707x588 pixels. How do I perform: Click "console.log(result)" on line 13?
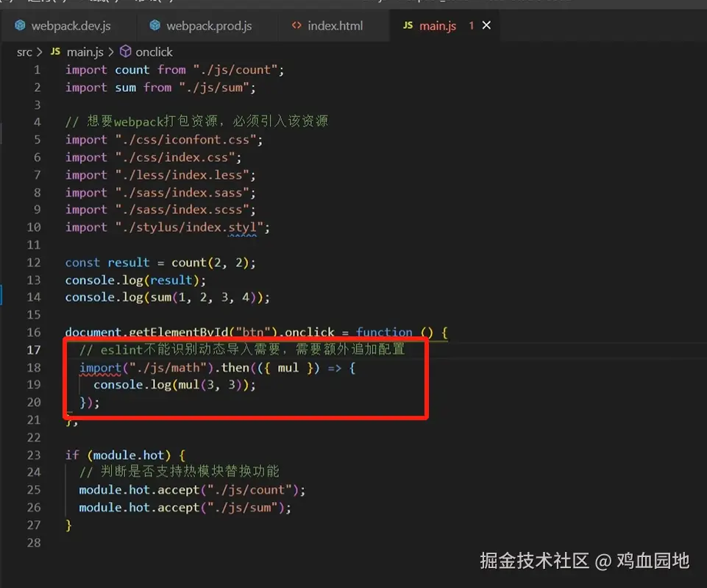coord(132,280)
